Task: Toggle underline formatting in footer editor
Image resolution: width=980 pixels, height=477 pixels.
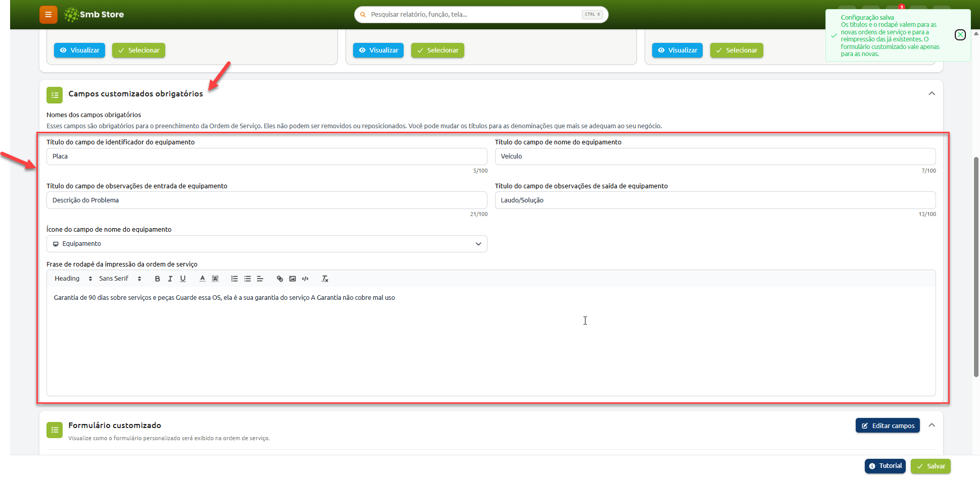Action: 183,279
